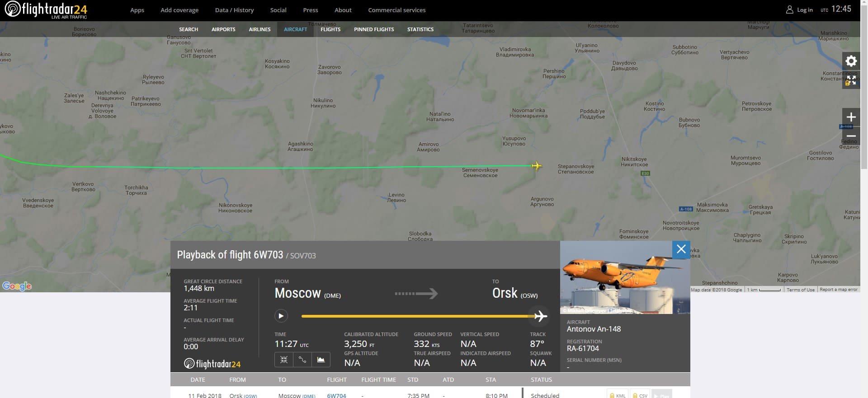Zoom out the map with minus button
The height and width of the screenshot is (398, 868).
[851, 136]
